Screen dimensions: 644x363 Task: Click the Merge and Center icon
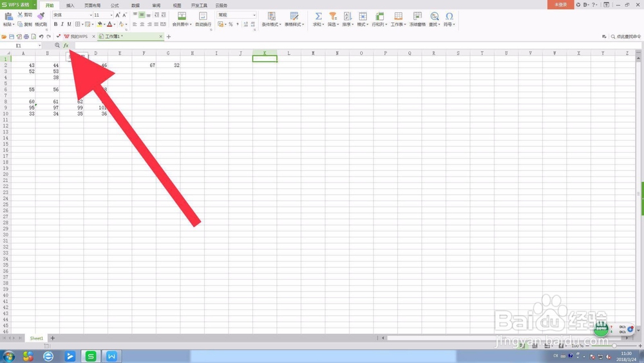182,16
